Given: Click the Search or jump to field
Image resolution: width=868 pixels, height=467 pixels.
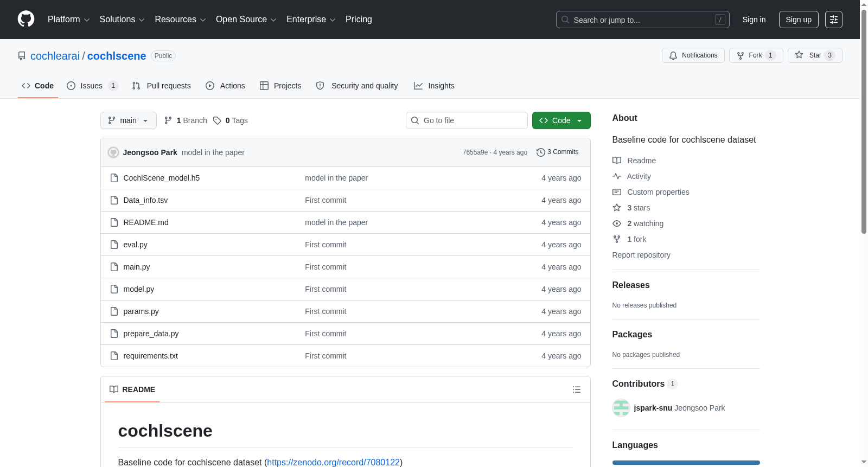Looking at the screenshot, I should (643, 20).
